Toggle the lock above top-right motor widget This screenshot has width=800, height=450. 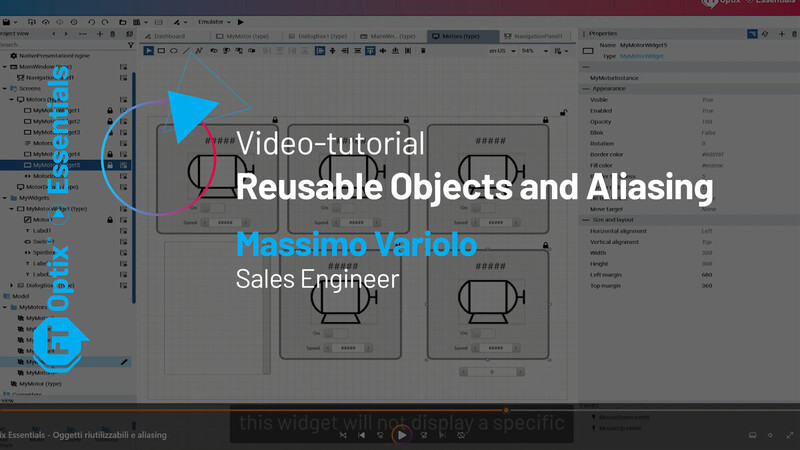[x=563, y=113]
